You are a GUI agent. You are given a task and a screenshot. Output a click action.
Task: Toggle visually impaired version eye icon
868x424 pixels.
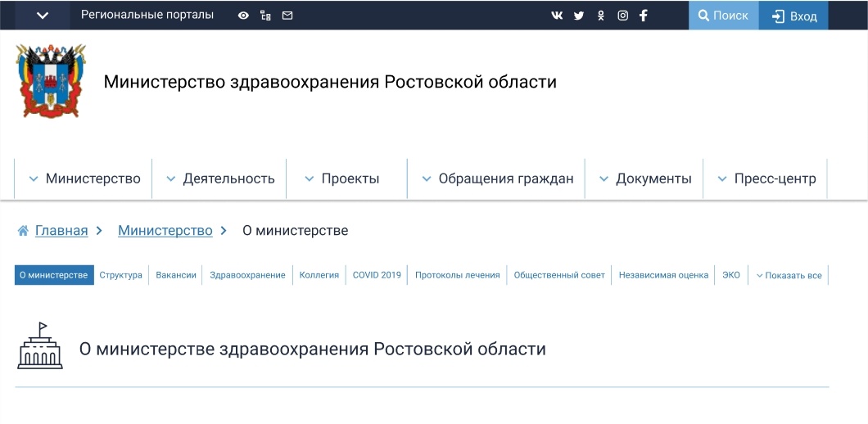point(243,16)
